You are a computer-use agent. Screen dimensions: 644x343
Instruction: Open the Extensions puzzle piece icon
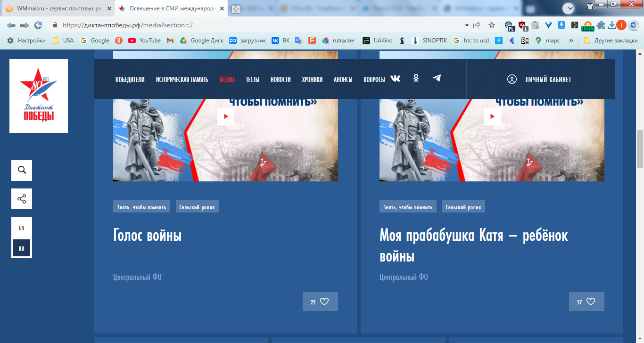pos(601,25)
